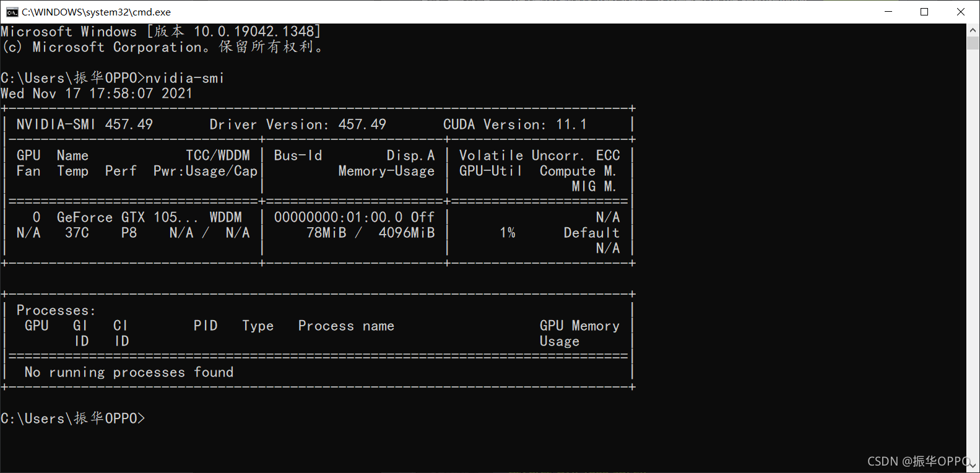The image size is (980, 473).
Task: Click the Pwr:Usage/Cap column header
Action: coord(206,171)
